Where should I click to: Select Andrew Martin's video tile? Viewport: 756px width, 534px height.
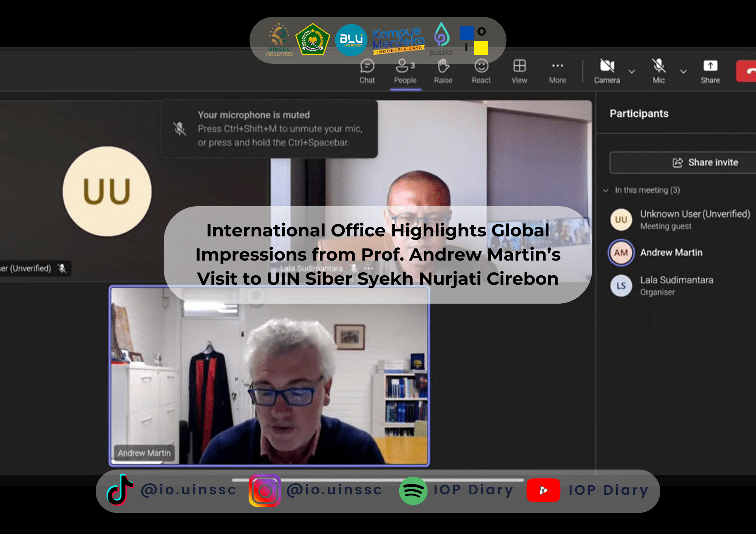[x=269, y=376]
